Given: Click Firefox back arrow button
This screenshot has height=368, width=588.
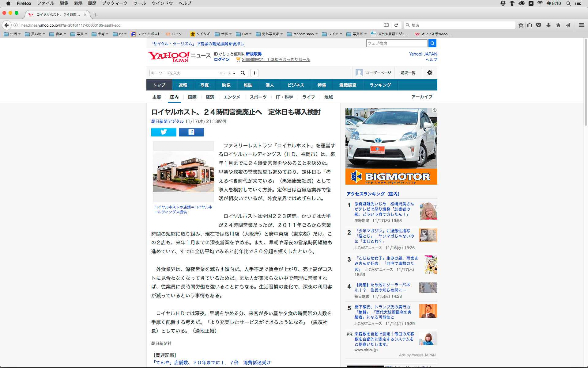Looking at the screenshot, I should [6, 25].
